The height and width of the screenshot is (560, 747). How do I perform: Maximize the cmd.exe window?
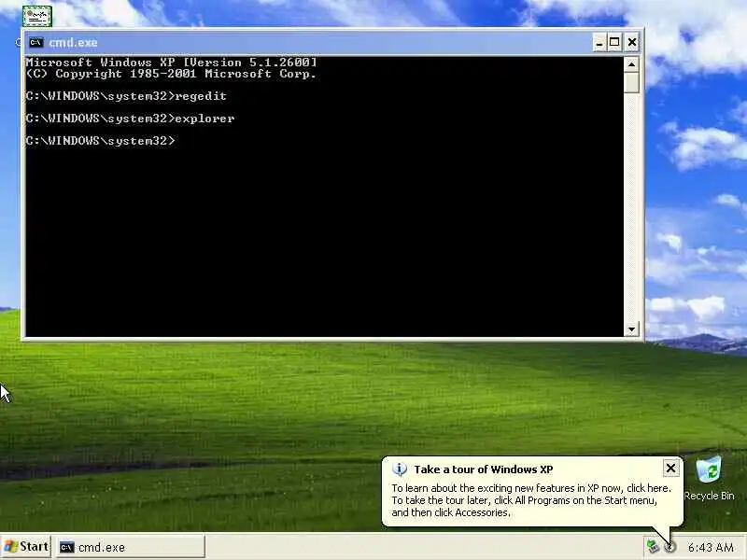point(614,42)
